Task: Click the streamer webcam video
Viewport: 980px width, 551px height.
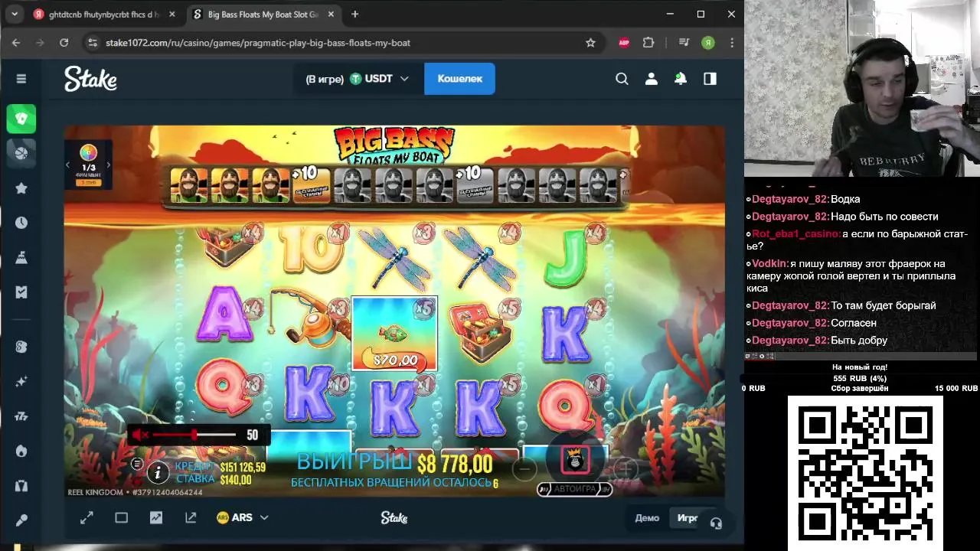Action: click(862, 89)
